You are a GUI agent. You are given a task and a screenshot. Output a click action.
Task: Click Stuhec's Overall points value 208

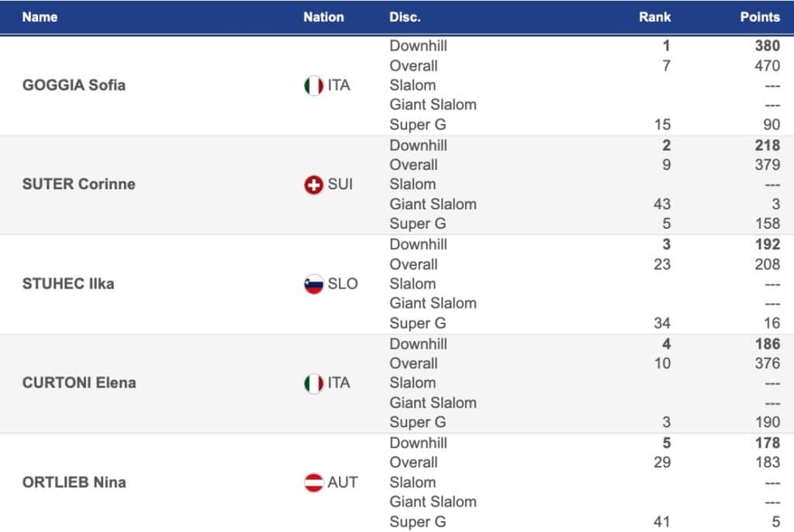tap(767, 264)
